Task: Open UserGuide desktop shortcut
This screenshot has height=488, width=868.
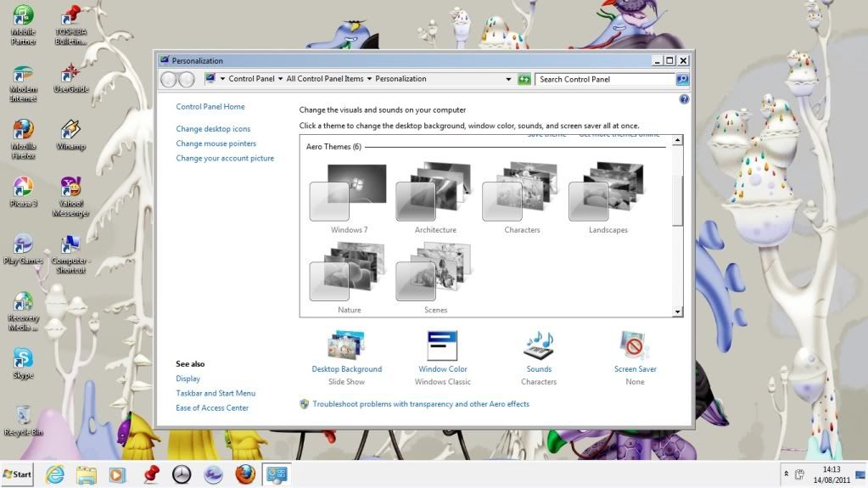Action: (x=70, y=78)
